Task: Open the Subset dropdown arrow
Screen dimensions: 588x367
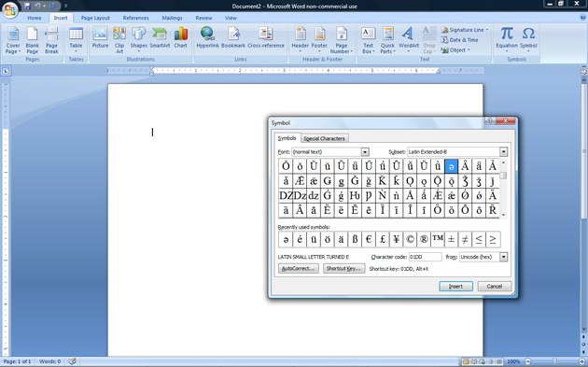Action: pyautogui.click(x=503, y=151)
